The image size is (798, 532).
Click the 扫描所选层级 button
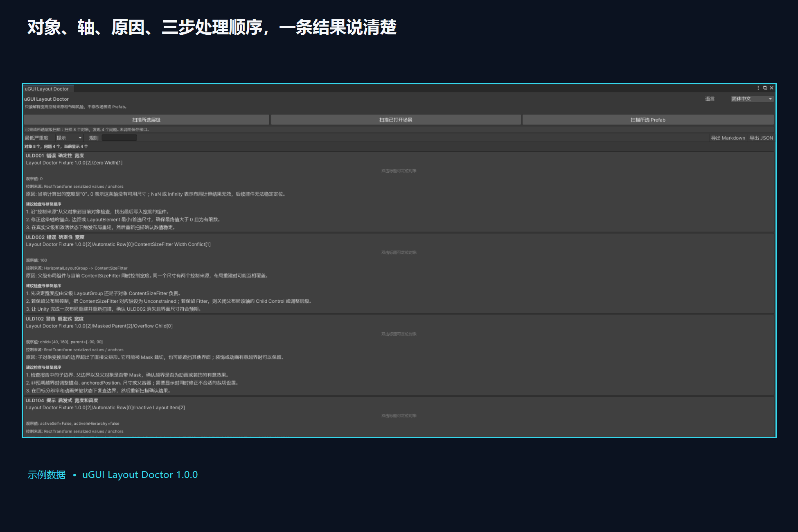pyautogui.click(x=147, y=120)
